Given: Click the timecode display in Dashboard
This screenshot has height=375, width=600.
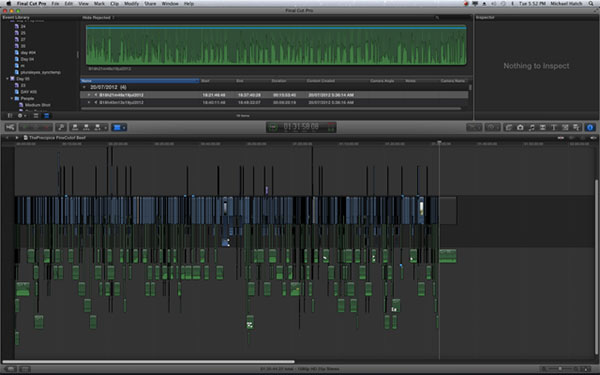Looking at the screenshot, I should (301, 127).
